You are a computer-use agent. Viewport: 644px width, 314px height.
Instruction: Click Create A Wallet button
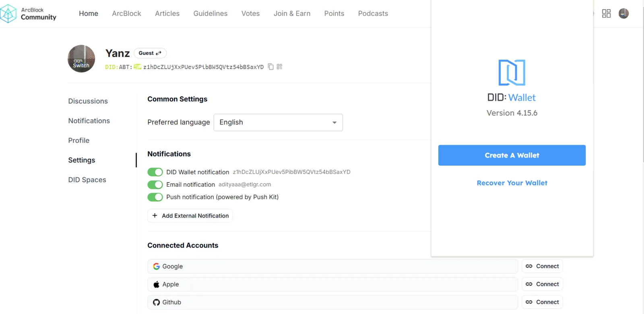[x=512, y=155]
